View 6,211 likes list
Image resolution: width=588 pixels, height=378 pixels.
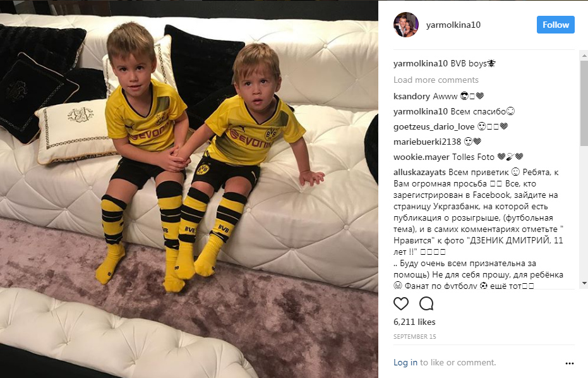[x=414, y=322]
